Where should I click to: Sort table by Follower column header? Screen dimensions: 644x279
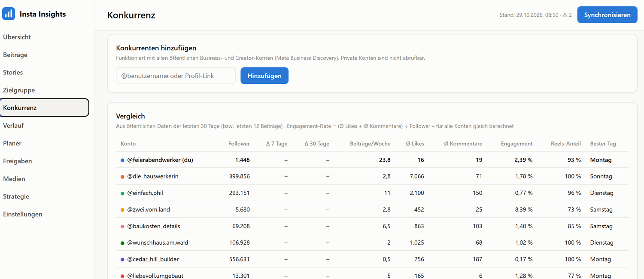point(239,144)
